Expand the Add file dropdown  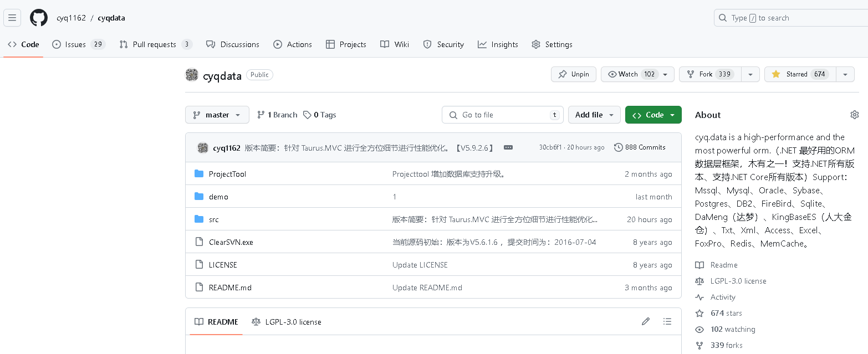[594, 115]
